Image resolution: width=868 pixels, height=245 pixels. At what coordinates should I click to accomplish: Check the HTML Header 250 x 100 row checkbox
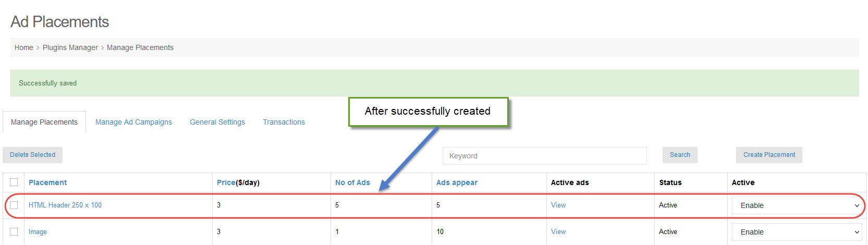[x=14, y=205]
